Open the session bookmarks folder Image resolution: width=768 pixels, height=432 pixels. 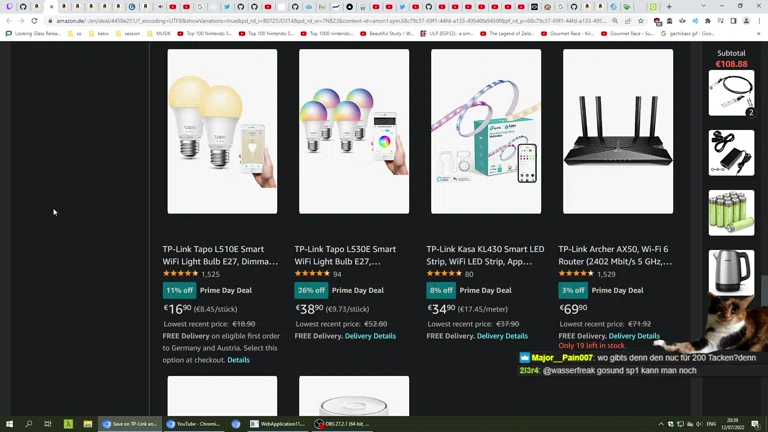coord(127,34)
